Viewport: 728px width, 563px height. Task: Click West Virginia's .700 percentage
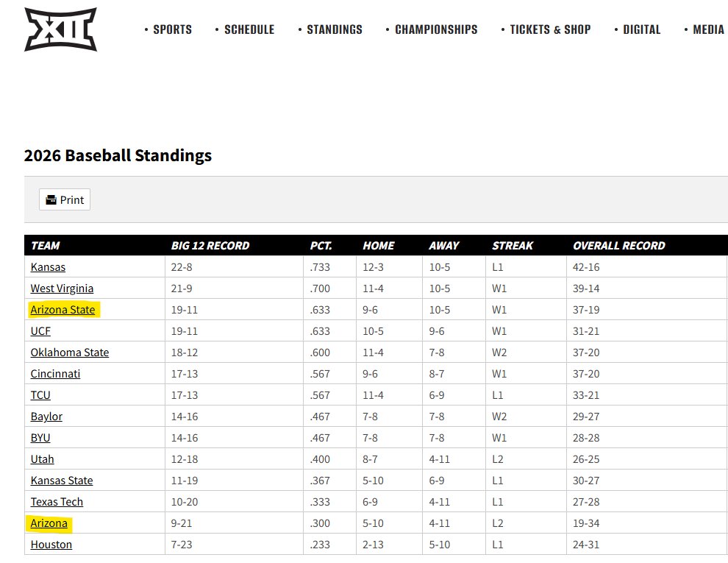[x=320, y=288]
